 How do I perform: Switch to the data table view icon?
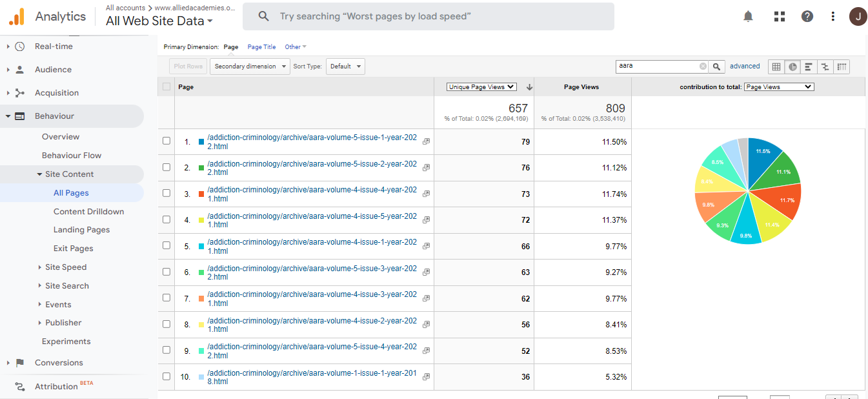point(776,66)
